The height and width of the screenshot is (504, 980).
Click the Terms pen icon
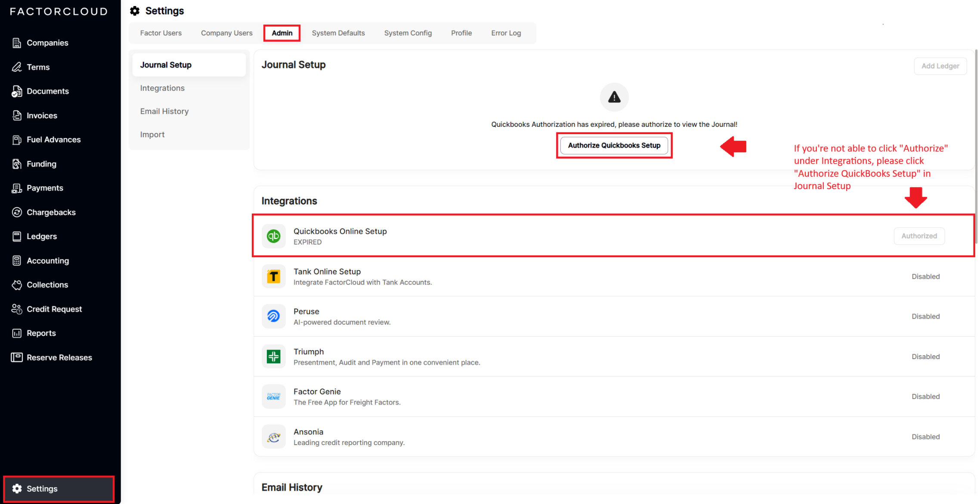17,67
